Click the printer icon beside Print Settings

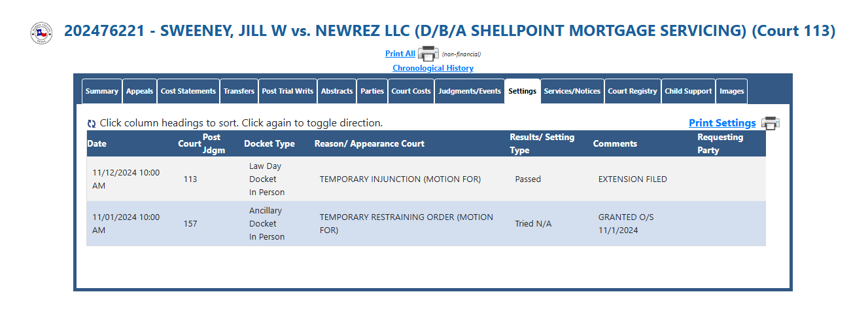coord(771,123)
